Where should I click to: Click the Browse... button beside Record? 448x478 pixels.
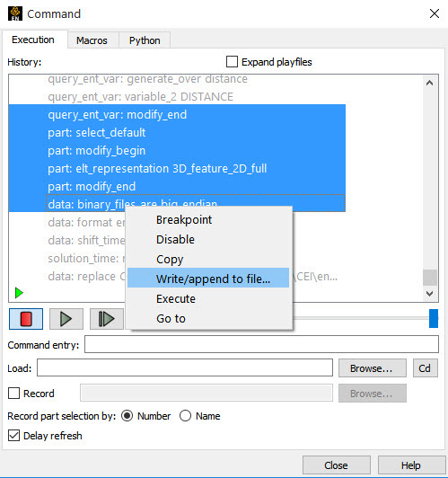(373, 394)
